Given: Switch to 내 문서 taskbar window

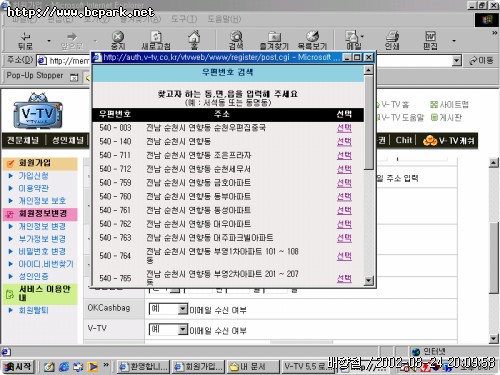Looking at the screenshot, I should (x=253, y=367).
